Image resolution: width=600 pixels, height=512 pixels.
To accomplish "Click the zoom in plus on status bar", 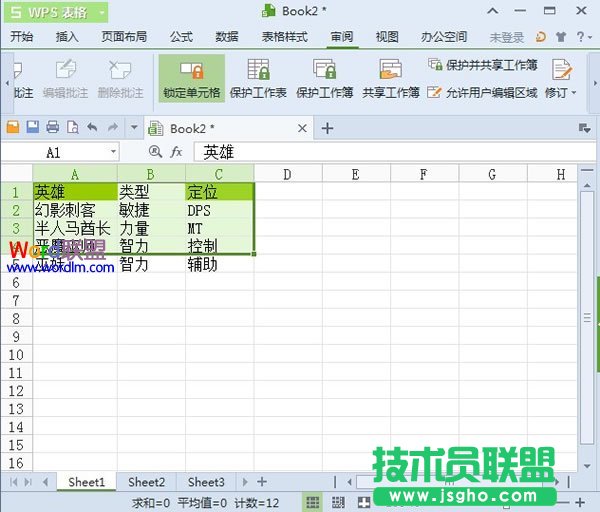I will pyautogui.click(x=580, y=502).
